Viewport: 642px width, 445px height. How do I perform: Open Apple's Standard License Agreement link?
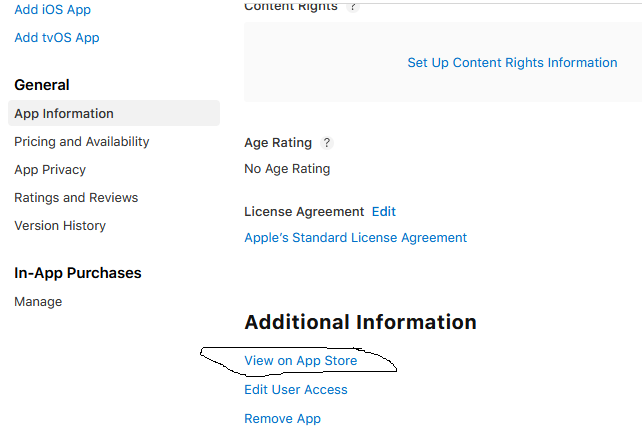355,238
